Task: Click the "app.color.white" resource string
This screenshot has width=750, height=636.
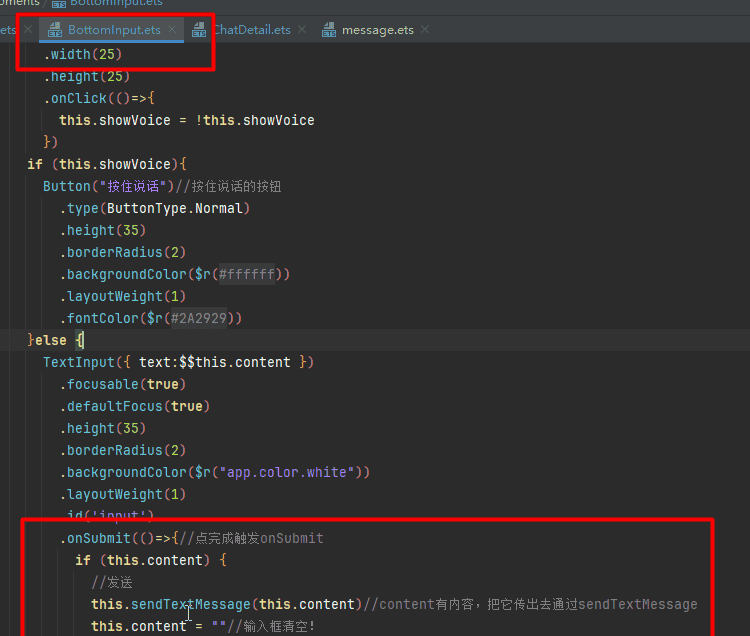Action: click(x=282, y=472)
